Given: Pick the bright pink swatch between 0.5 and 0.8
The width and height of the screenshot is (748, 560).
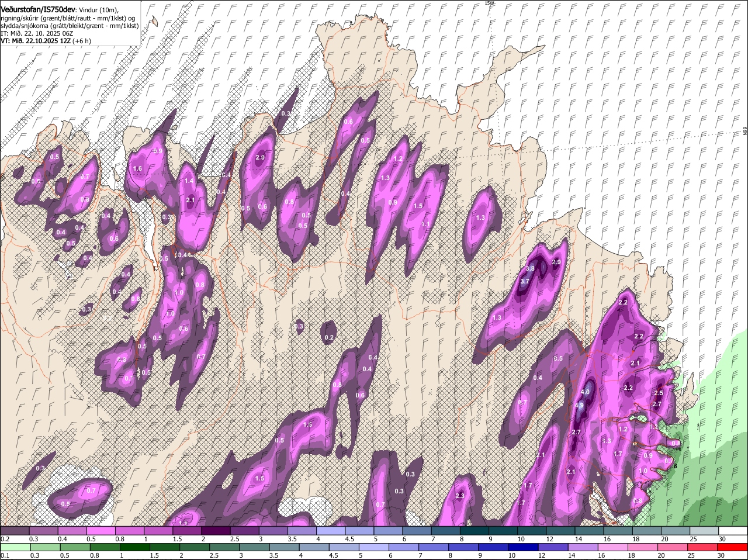Looking at the screenshot, I should pyautogui.click(x=101, y=531).
